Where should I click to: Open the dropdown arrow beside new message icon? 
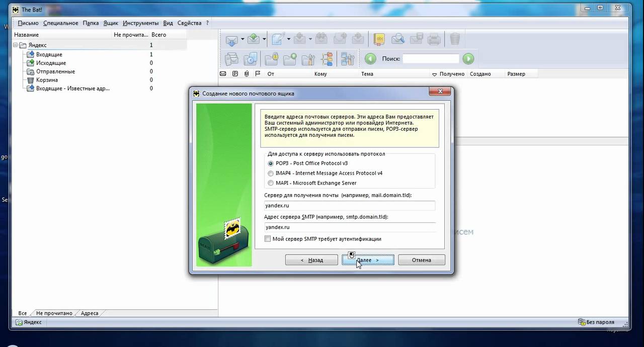coord(288,39)
